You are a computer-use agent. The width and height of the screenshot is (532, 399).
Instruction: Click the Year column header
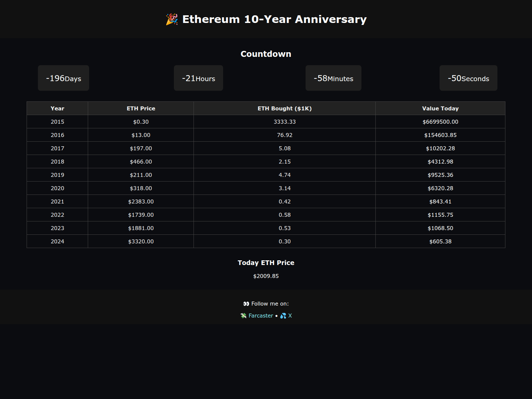click(x=58, y=108)
